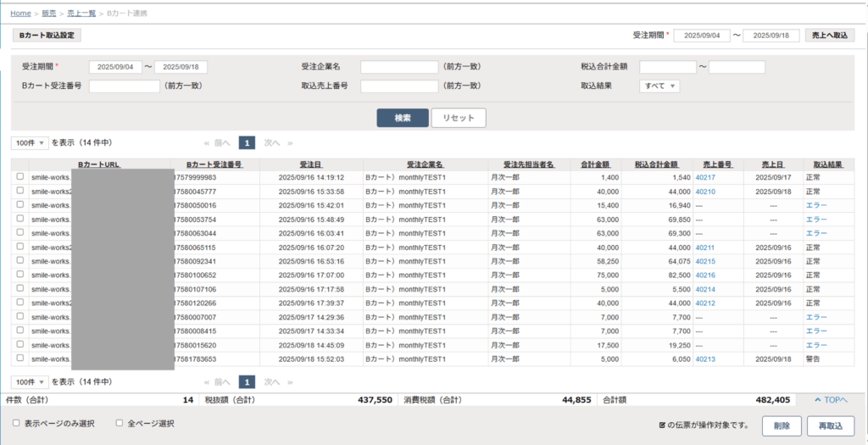Check the box for order 17579999983
Viewport: 868px width, 445px height.
[x=20, y=177]
